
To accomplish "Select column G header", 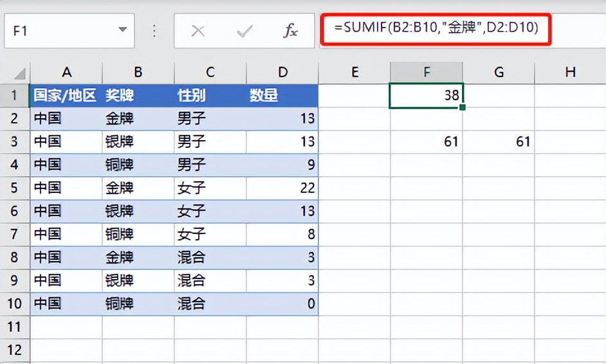I will tap(499, 72).
